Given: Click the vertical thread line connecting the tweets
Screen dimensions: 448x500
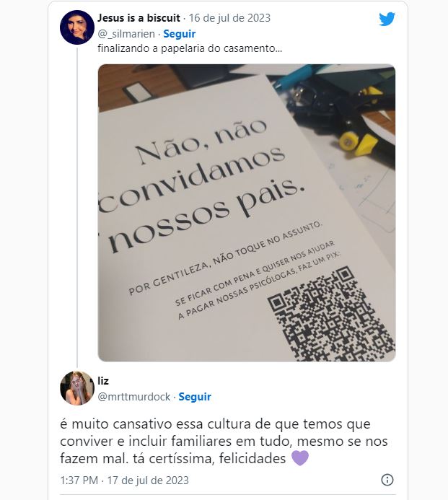Looking at the screenshot, I should [77, 207].
